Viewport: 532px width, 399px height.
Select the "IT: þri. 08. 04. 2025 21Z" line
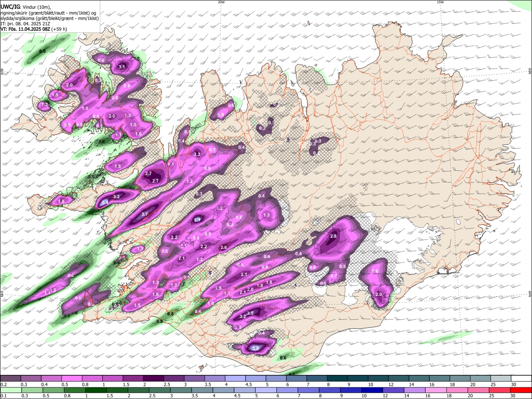coord(26,24)
